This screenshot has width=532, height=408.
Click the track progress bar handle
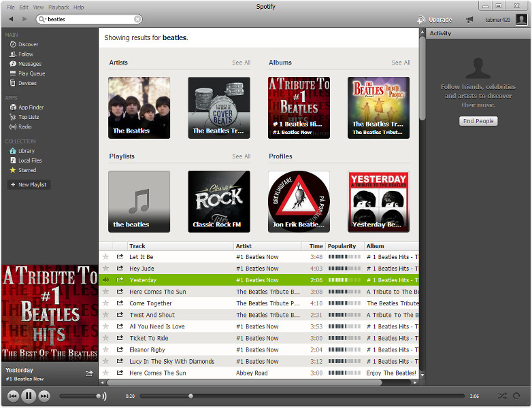click(190, 396)
